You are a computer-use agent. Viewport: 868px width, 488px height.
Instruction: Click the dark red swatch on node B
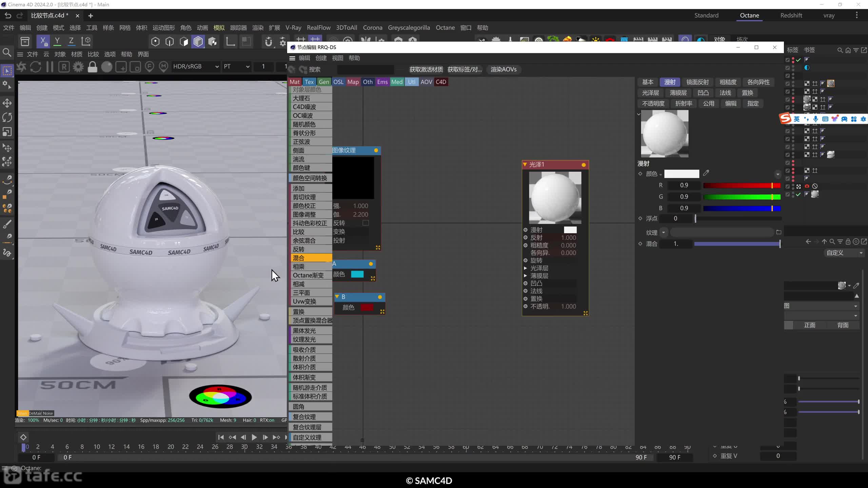pos(367,307)
